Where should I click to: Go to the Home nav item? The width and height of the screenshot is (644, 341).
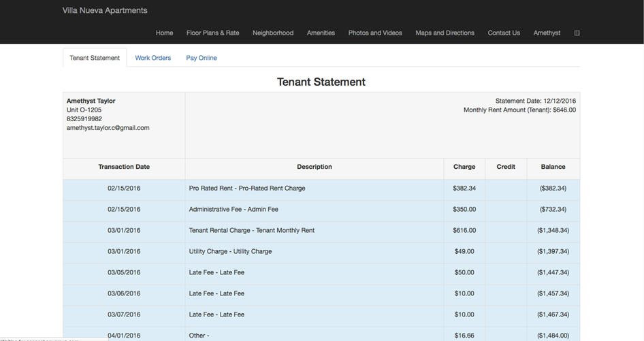click(x=164, y=33)
